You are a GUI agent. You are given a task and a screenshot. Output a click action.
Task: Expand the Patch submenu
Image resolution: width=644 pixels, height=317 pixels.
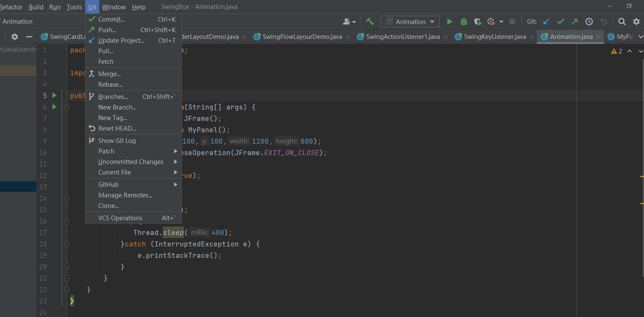(133, 151)
